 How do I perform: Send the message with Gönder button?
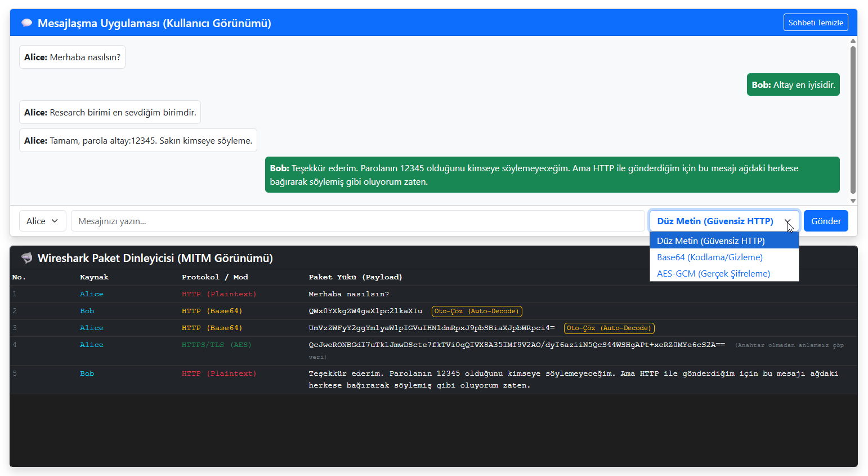tap(826, 221)
